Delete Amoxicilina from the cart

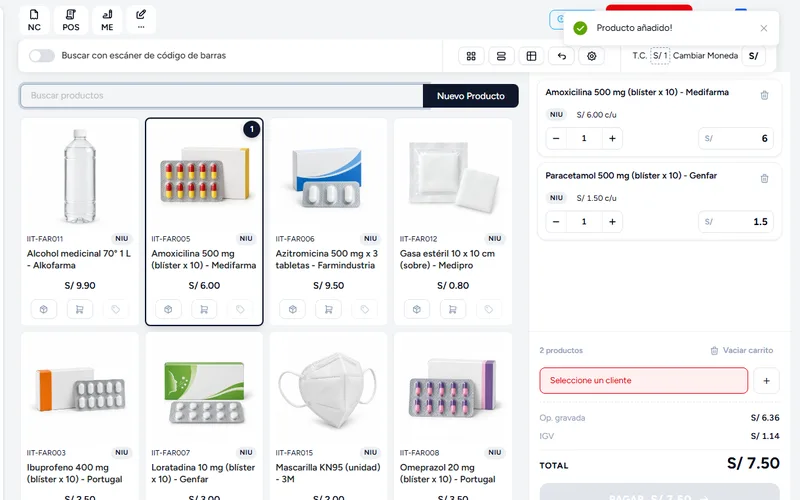(x=764, y=95)
